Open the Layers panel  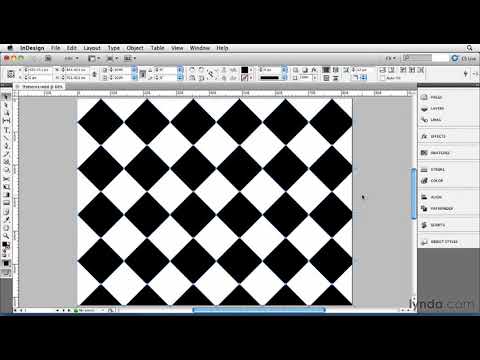coord(433,108)
